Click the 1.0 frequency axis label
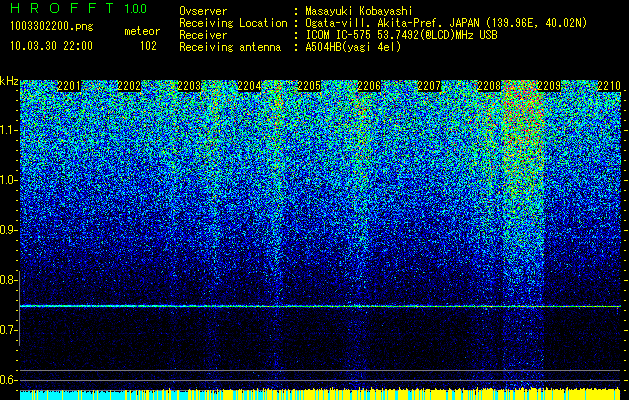 pos(8,180)
